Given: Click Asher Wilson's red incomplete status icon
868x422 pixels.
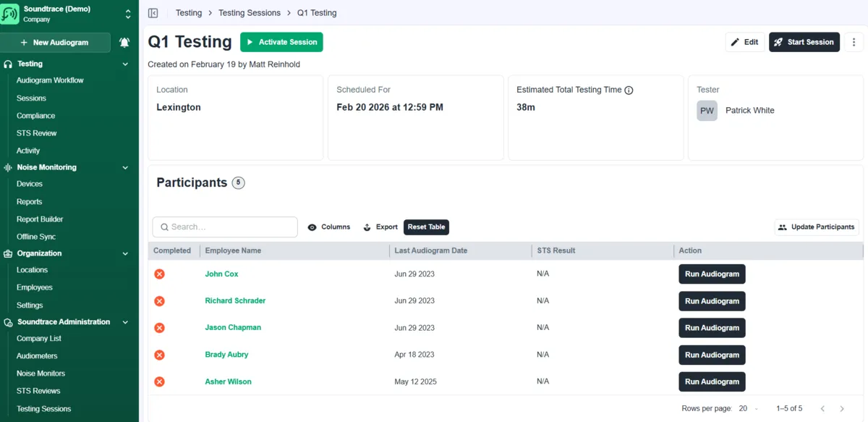Looking at the screenshot, I should pyautogui.click(x=160, y=381).
